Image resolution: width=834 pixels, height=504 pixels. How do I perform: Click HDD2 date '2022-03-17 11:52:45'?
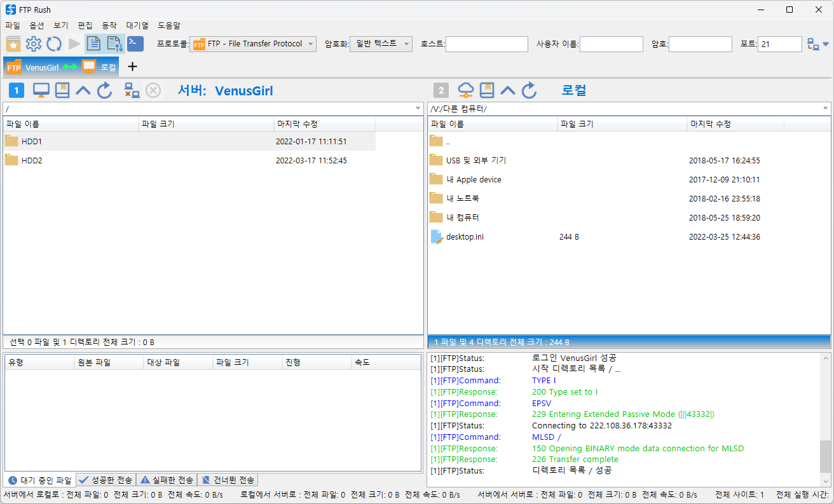pyautogui.click(x=311, y=160)
